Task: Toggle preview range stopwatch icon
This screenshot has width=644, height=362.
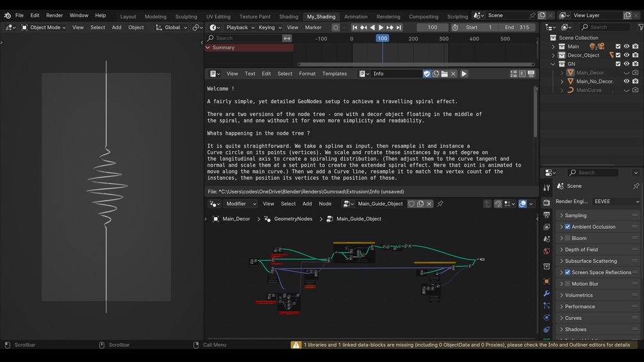Action: 455,28
